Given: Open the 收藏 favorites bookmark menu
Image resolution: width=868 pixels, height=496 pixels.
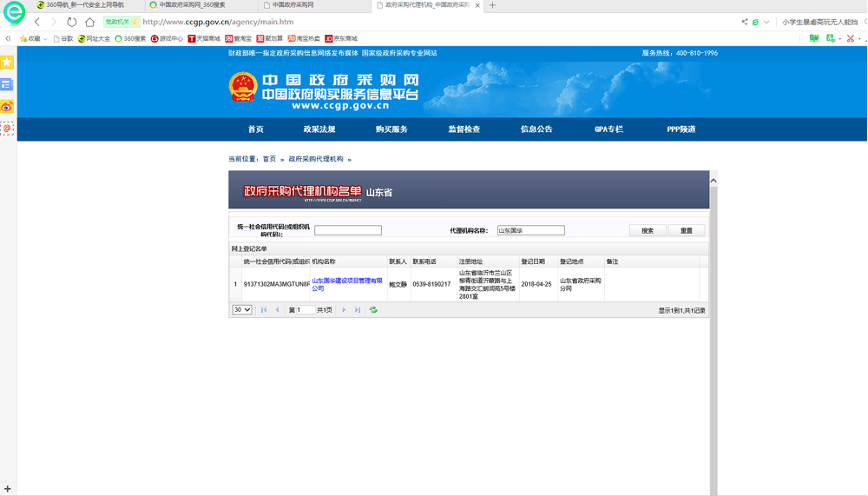Looking at the screenshot, I should tap(33, 38).
